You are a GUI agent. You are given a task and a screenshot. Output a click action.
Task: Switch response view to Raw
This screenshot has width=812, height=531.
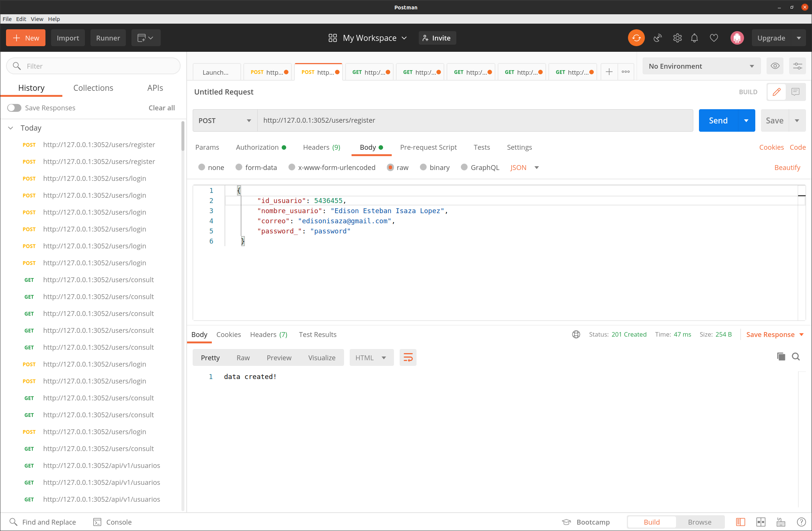pos(243,358)
